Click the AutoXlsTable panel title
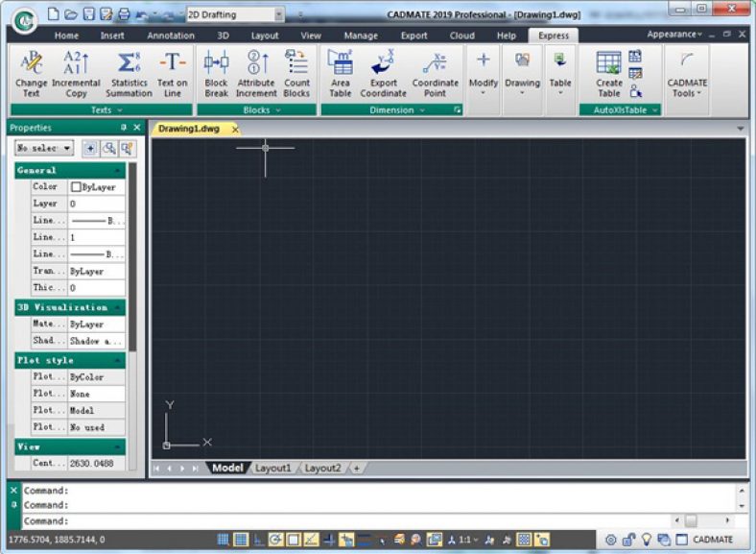Screen dimensions: 756x554 (x=620, y=110)
